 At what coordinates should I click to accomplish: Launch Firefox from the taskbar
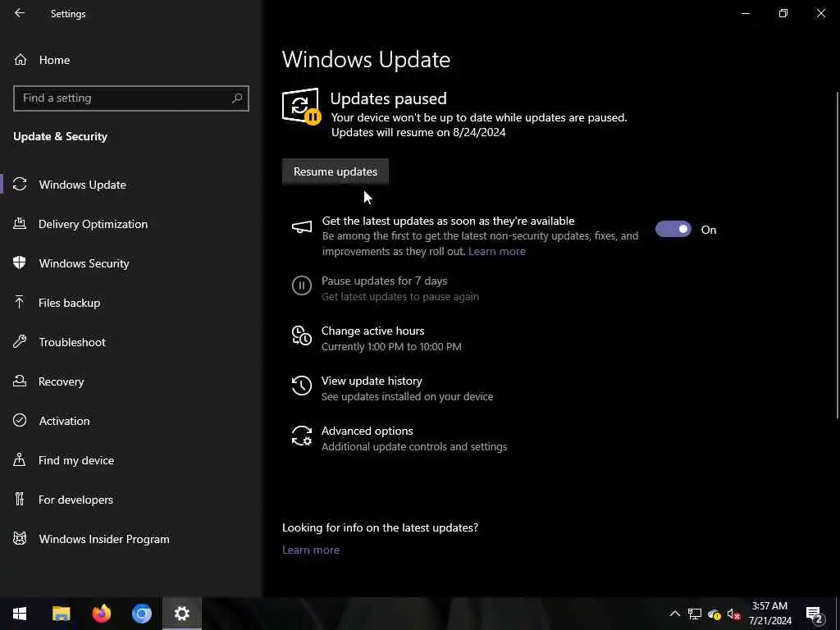click(101, 614)
